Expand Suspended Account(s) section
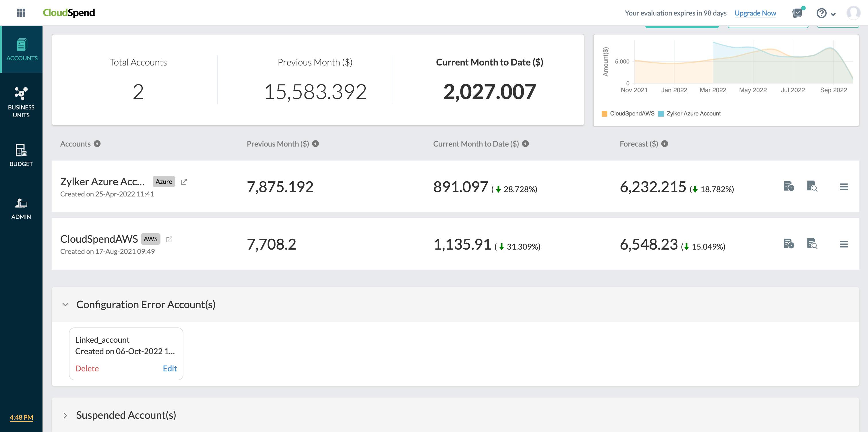The width and height of the screenshot is (868, 432). pos(65,415)
